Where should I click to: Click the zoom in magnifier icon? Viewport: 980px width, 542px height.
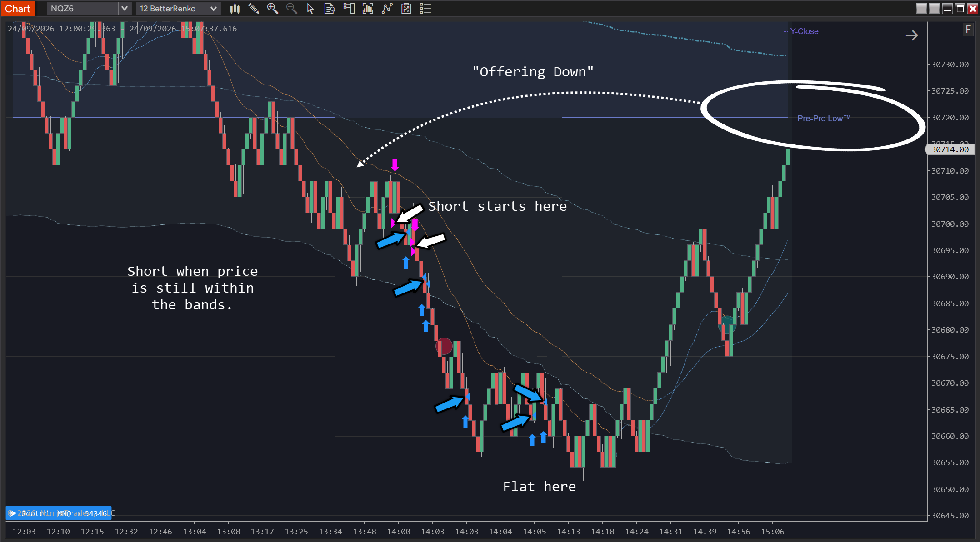point(272,9)
